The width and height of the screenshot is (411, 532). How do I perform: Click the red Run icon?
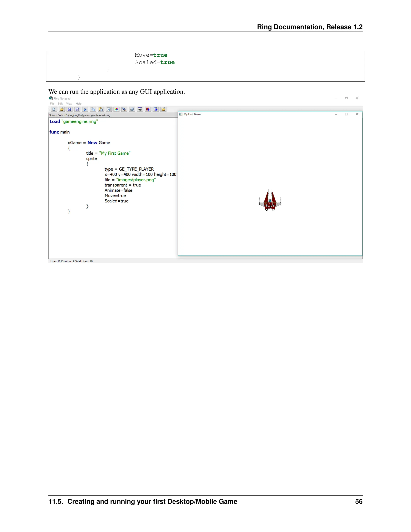(148, 109)
